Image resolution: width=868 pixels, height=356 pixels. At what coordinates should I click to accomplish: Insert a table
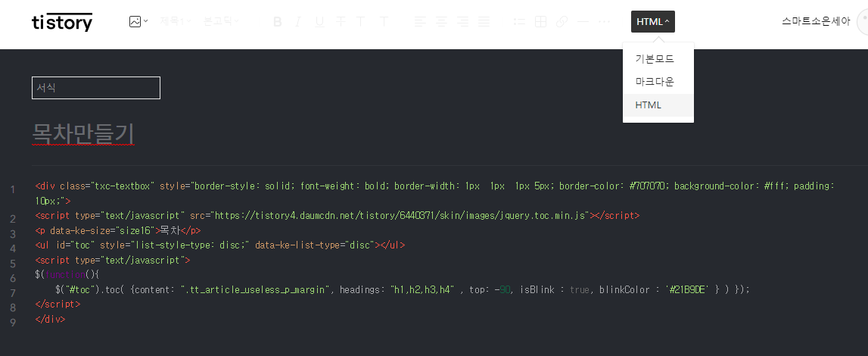point(540,22)
